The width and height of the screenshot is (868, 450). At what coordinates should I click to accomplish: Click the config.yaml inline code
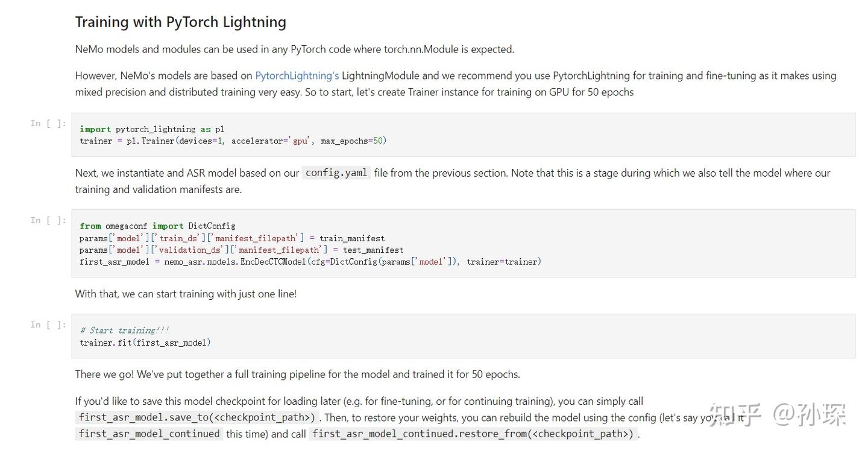pyautogui.click(x=336, y=173)
